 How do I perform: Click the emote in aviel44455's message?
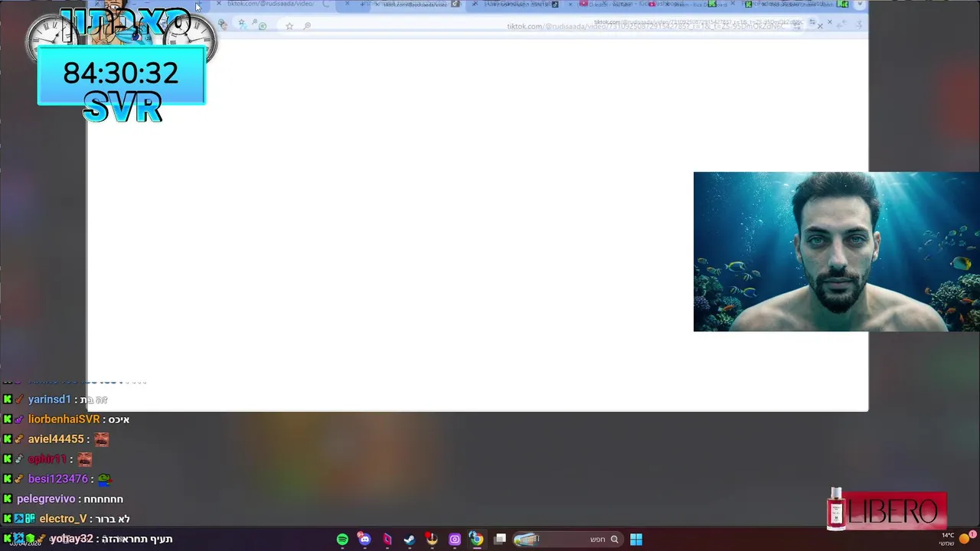pos(102,439)
